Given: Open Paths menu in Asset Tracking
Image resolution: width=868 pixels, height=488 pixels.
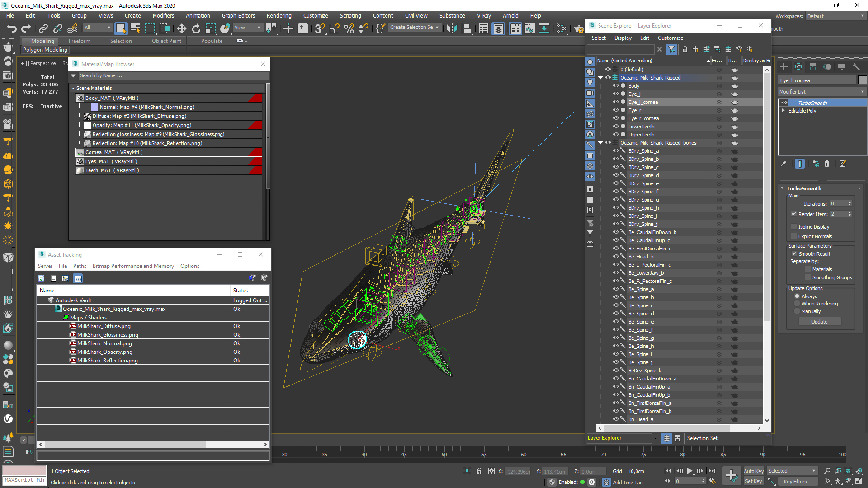Looking at the screenshot, I should (x=80, y=266).
